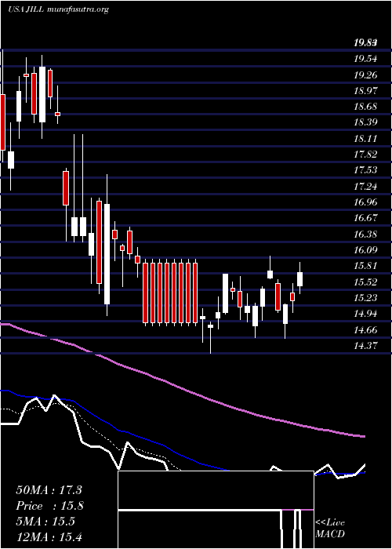The image size is (392, 549).
Task: Select the 17.82 price axis label
Action: coord(365,155)
